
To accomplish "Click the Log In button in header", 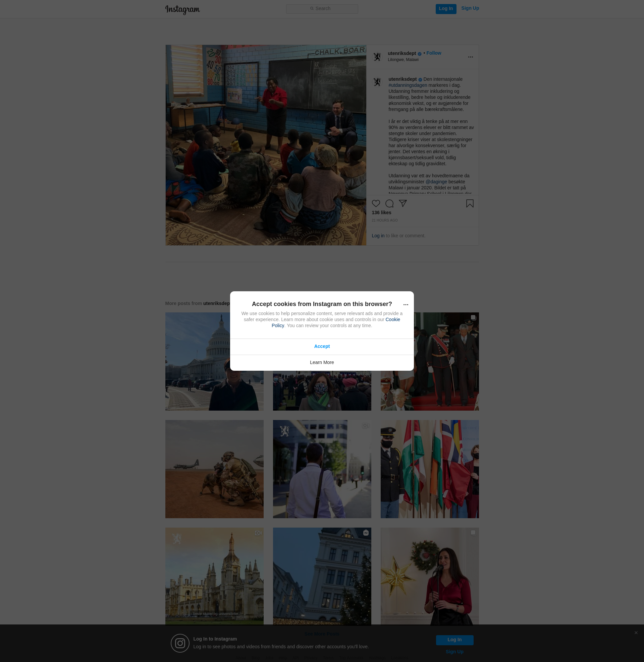I will click(x=446, y=9).
